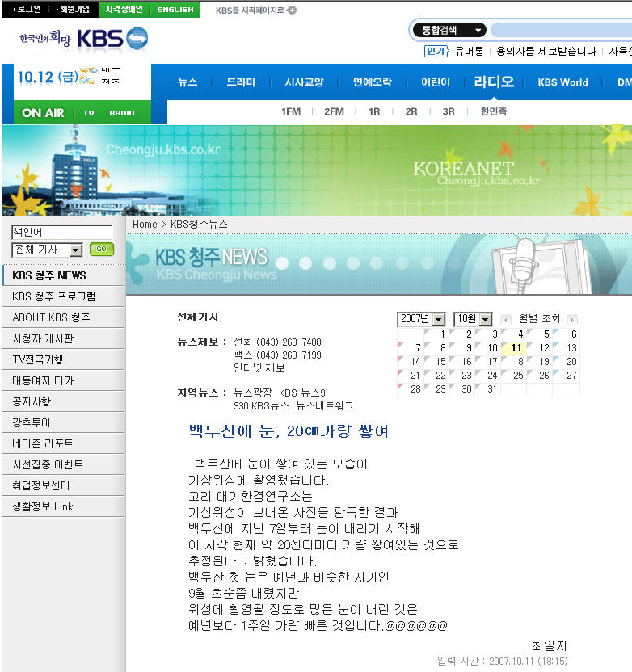Open ON AIR TV link
632x672 pixels.
pyautogui.click(x=89, y=113)
